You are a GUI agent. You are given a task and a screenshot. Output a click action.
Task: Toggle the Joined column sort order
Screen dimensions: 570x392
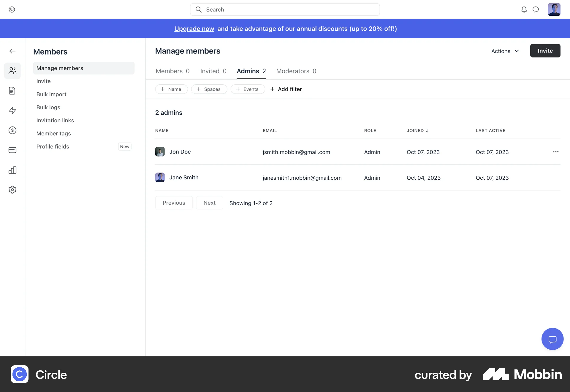(417, 131)
